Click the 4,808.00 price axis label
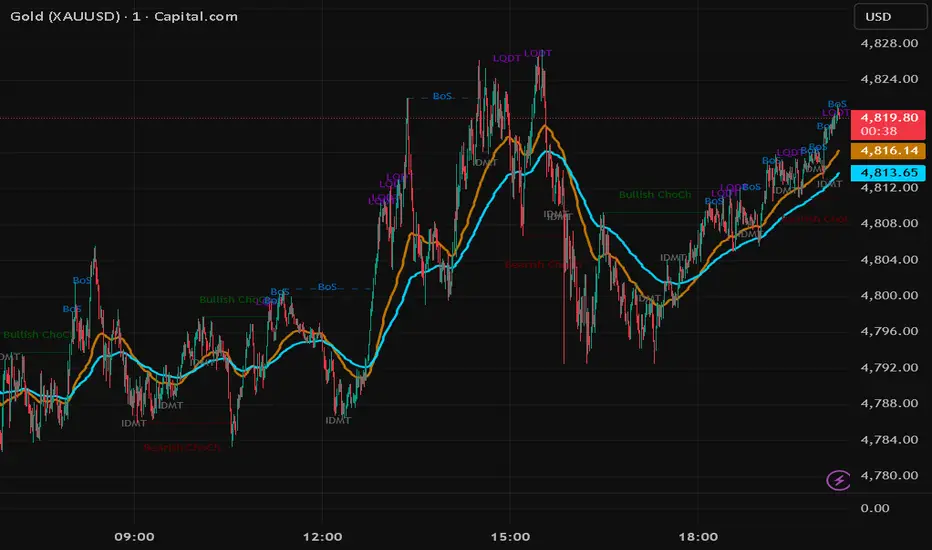 889,224
